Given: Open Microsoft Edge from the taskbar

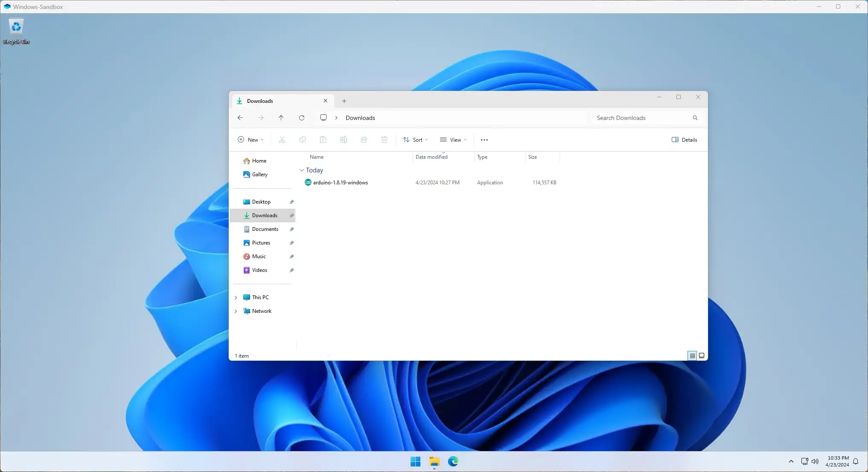Looking at the screenshot, I should 453,461.
